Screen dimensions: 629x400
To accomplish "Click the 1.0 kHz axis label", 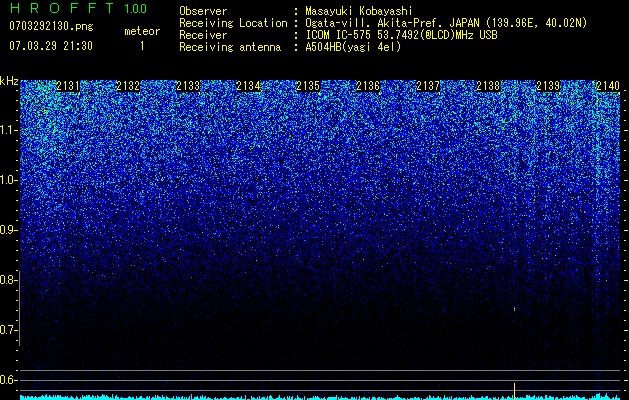I will pos(8,180).
